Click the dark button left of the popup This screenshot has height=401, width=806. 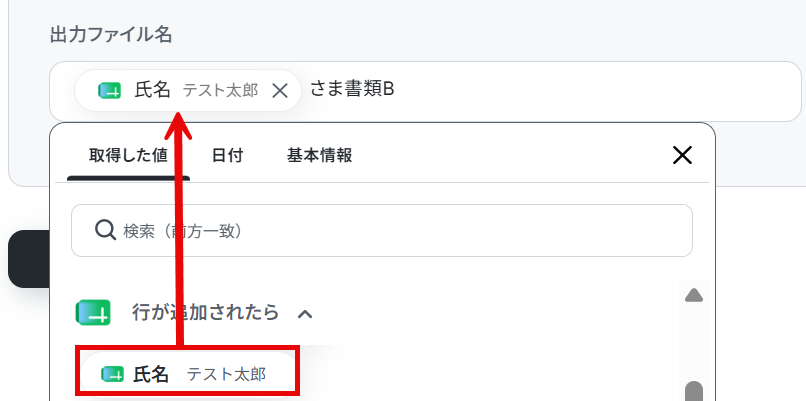click(29, 259)
